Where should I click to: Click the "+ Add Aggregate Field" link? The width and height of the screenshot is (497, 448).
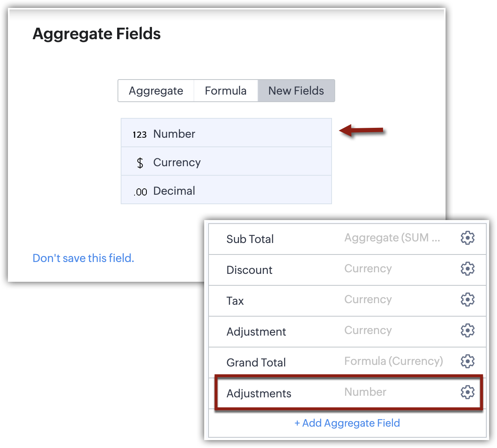click(x=347, y=423)
